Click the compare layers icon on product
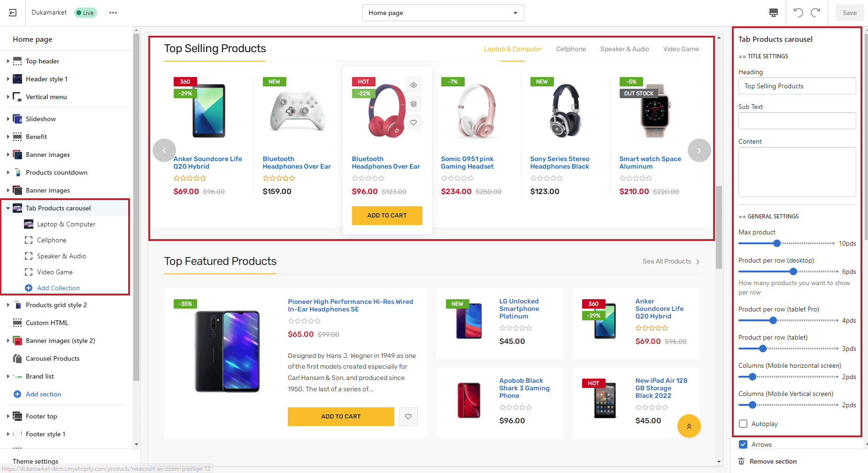The image size is (868, 473). click(414, 104)
